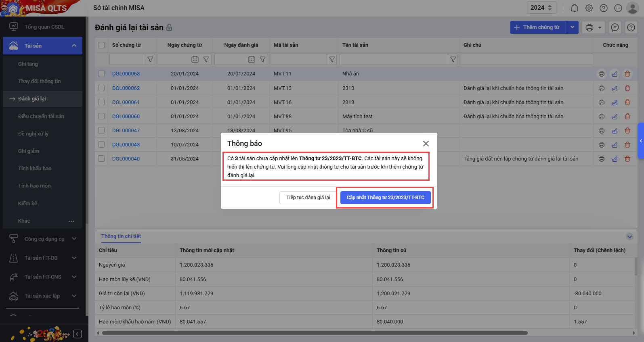The height and width of the screenshot is (342, 644).
Task: Click Tiếp tục đánh giá lại button
Action: 308,198
